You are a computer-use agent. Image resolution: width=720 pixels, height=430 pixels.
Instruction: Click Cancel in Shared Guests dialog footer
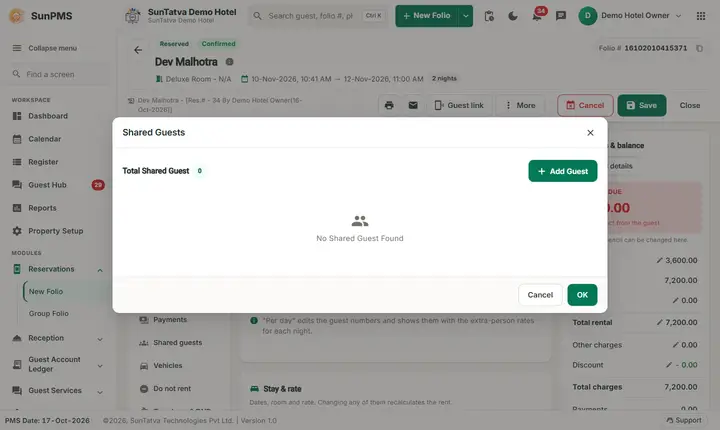tap(540, 295)
